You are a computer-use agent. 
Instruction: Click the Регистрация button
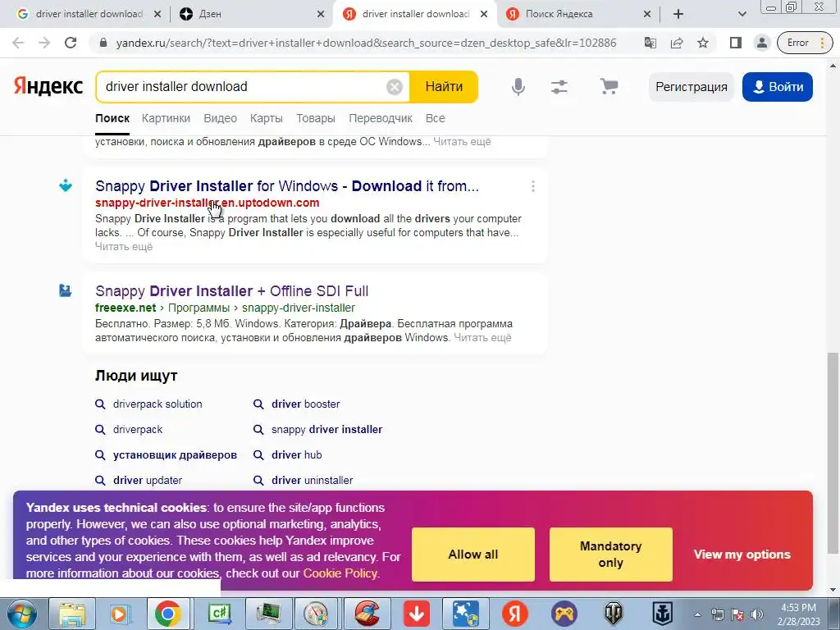(x=691, y=87)
